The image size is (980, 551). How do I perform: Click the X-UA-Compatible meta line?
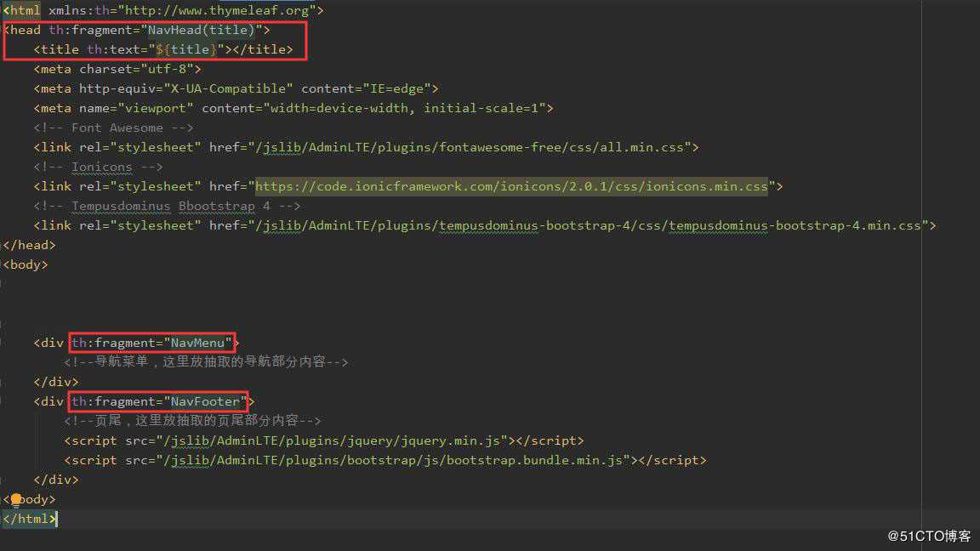click(236, 88)
